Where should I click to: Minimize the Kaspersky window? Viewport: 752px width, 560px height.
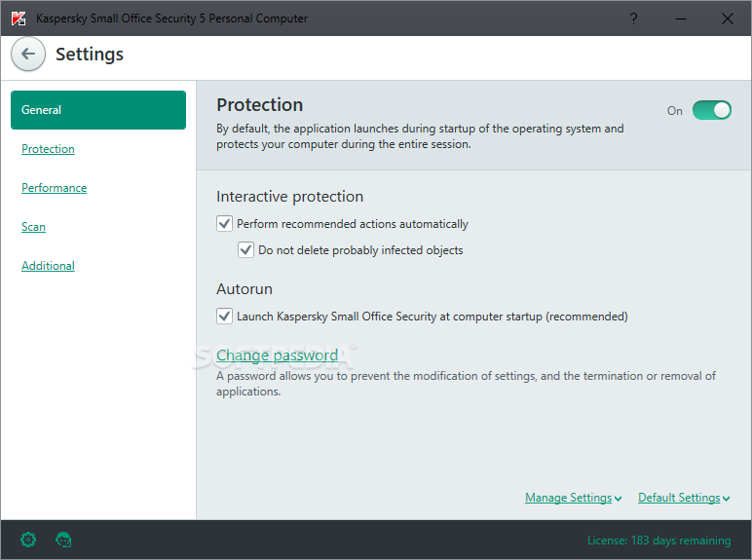coord(681,19)
